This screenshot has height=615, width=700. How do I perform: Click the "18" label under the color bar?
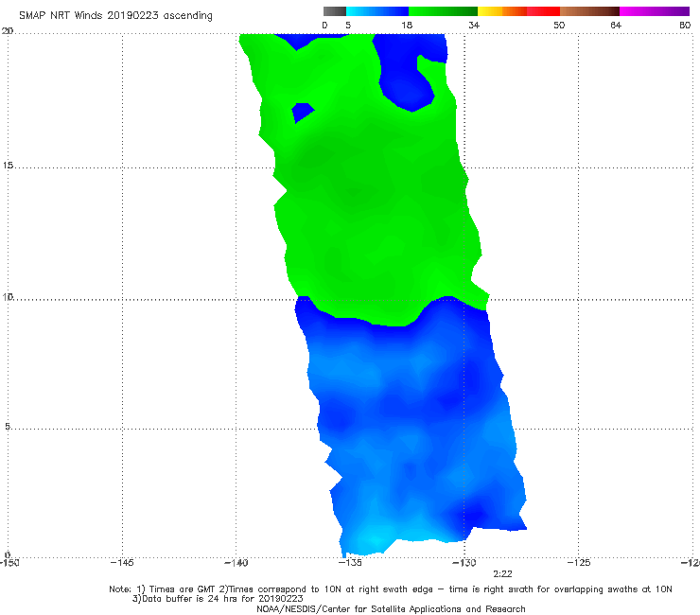point(407,26)
